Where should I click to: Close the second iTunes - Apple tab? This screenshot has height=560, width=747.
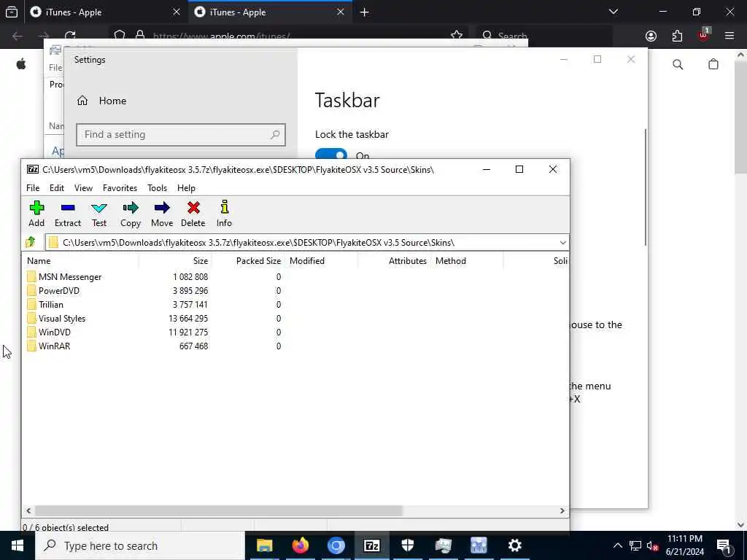click(x=341, y=12)
